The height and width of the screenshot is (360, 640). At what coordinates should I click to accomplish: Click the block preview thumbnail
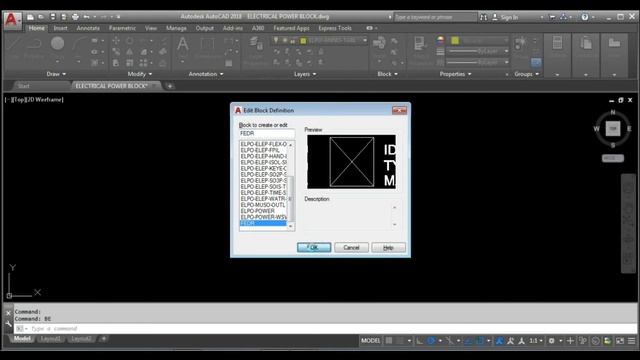pos(351,162)
